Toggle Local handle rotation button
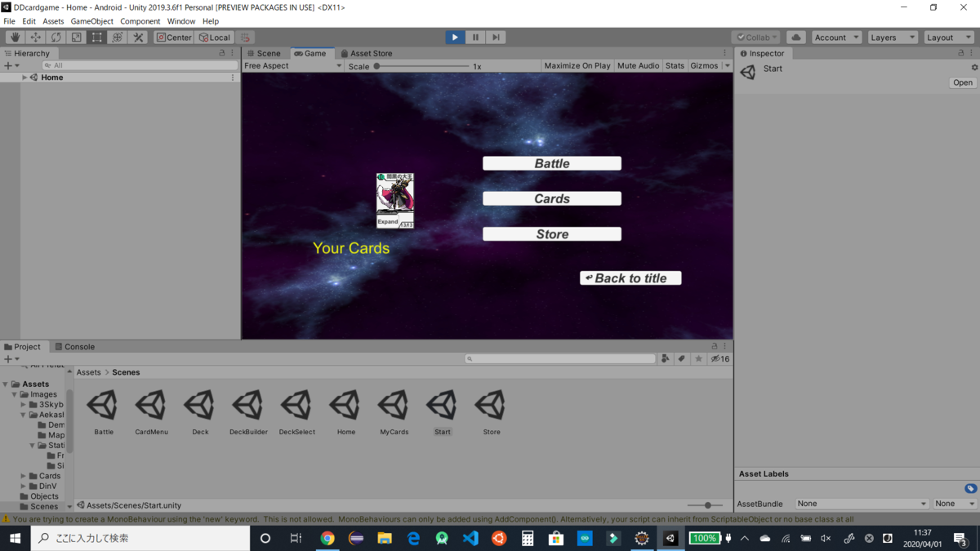980x551 pixels. click(x=215, y=38)
